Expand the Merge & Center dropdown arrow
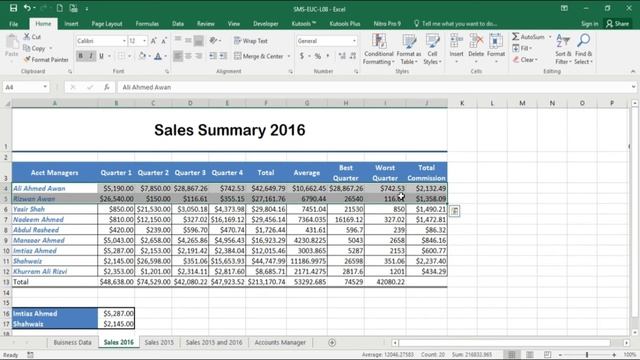Screen dimensions: 640x360 (289, 56)
